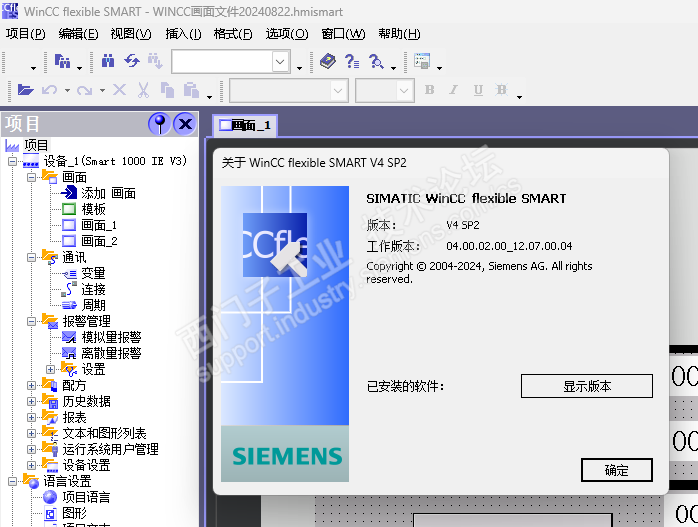The width and height of the screenshot is (698, 527).
Task: Click the blue-green replace arrows icon
Action: 132,61
